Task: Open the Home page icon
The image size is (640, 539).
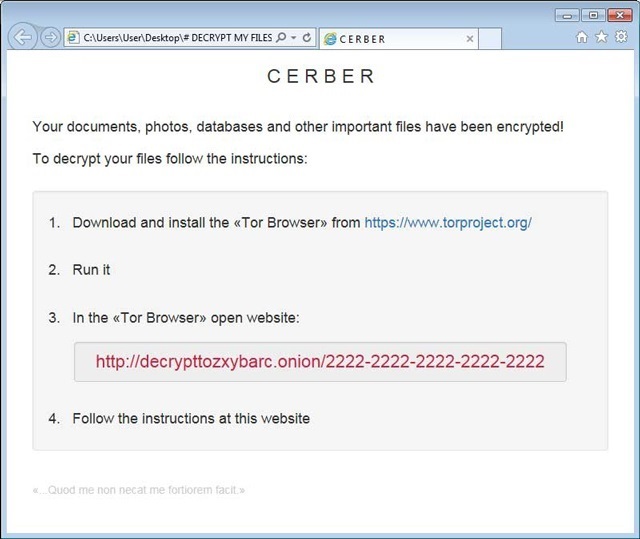Action: coord(582,37)
